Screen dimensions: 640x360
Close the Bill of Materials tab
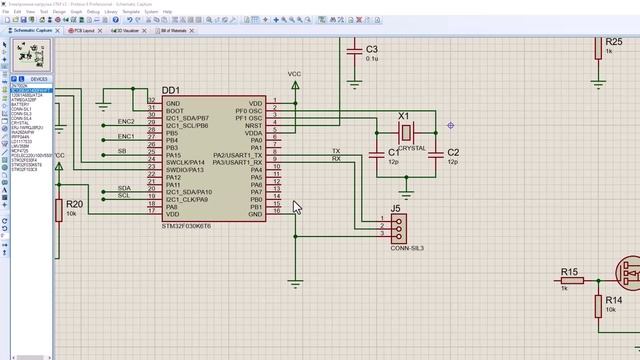[x=191, y=31]
